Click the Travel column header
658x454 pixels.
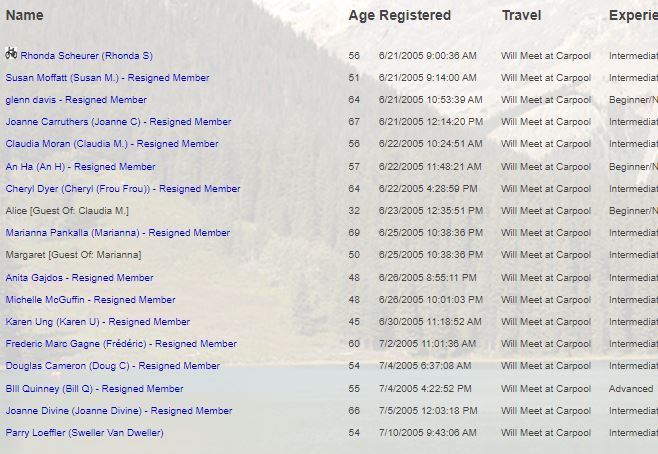[x=521, y=16]
